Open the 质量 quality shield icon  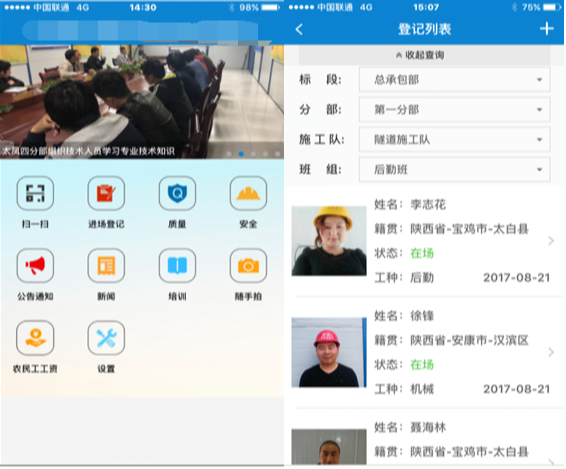point(177,193)
